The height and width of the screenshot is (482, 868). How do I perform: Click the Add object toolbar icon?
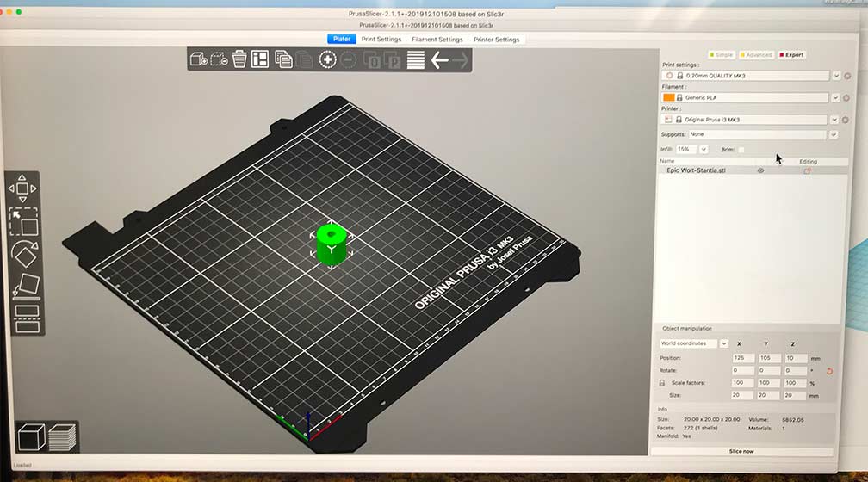tap(198, 59)
